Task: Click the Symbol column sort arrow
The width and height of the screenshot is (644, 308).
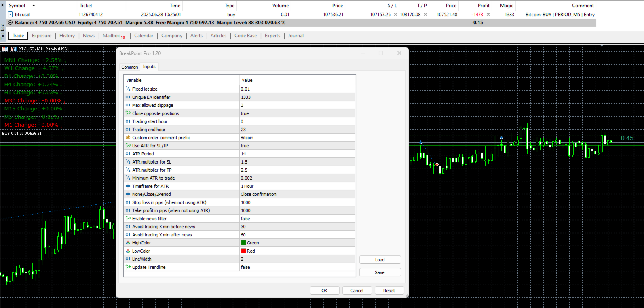Action: (34, 6)
